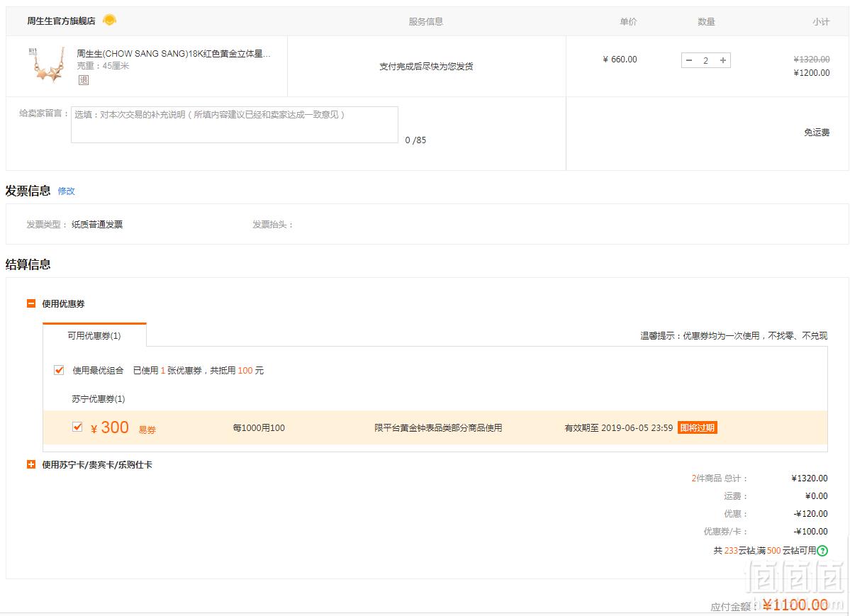Open the 周生生 18K necklace product title
This screenshot has width=850, height=616.
174,53
